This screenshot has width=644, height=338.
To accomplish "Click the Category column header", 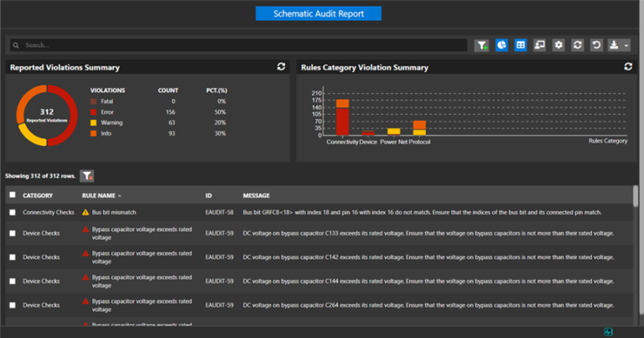I will (38, 195).
